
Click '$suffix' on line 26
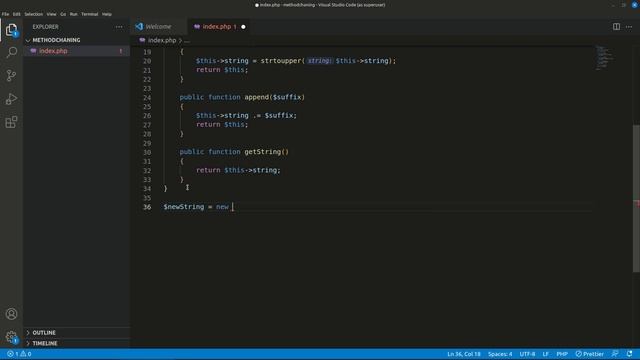click(279, 116)
